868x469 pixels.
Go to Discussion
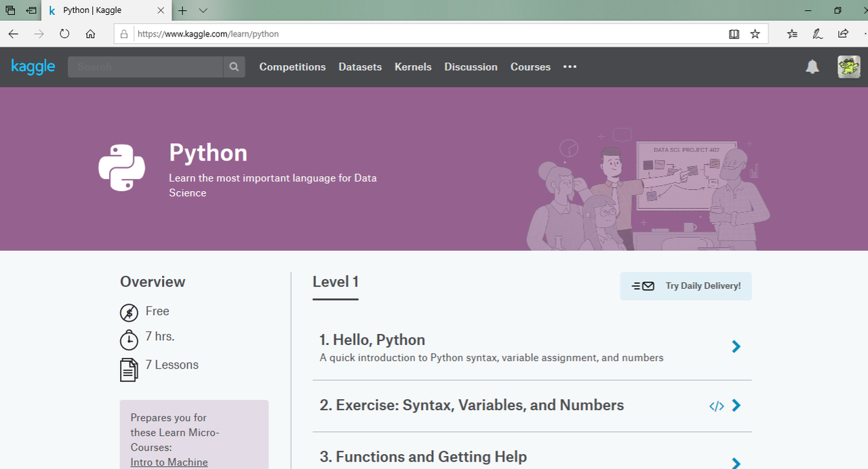471,67
